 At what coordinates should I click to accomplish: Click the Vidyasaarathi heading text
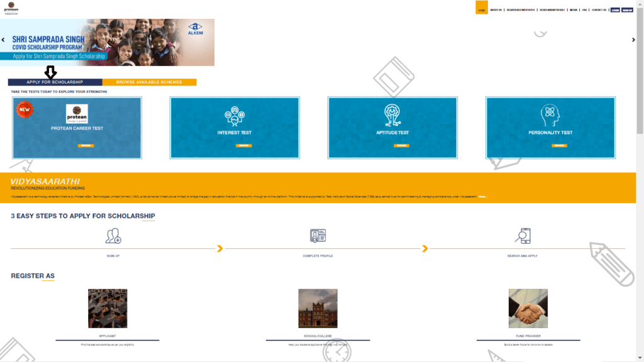pyautogui.click(x=45, y=182)
